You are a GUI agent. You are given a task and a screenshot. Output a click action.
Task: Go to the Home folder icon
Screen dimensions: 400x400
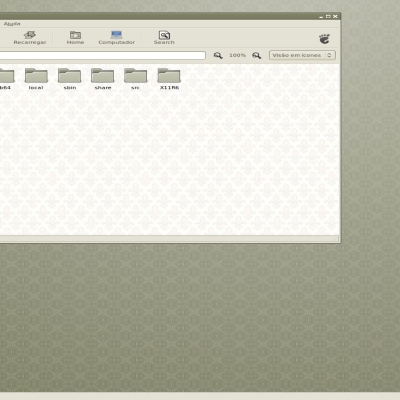coord(75,35)
